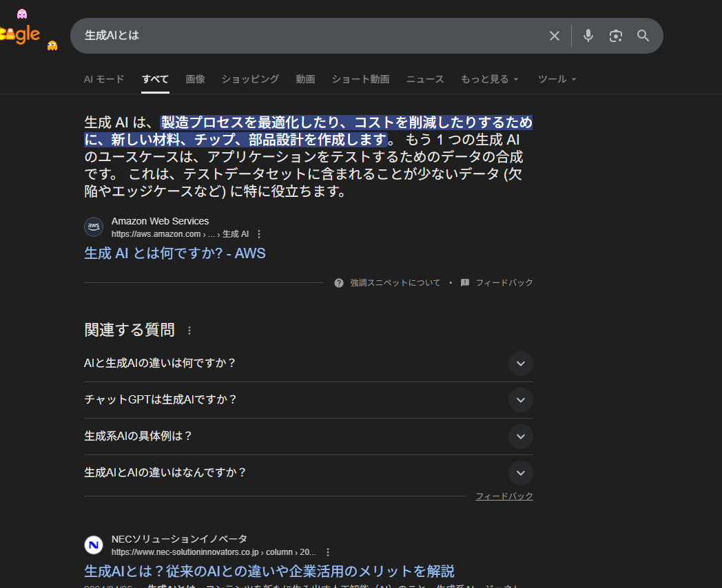Viewport: 722px width, 588px height.
Task: Open Google Lens image search icon
Action: point(615,36)
